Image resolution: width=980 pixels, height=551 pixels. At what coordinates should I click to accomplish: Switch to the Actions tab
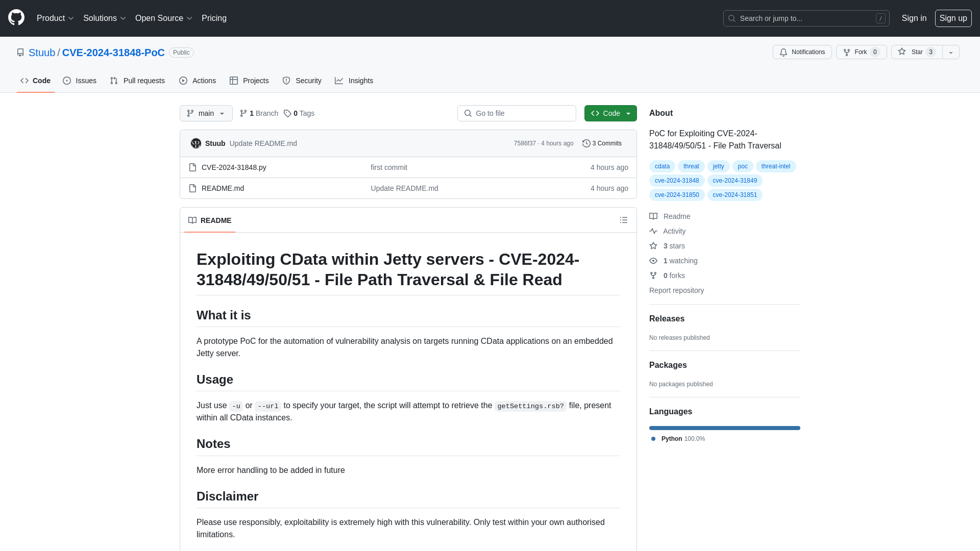coord(198,81)
